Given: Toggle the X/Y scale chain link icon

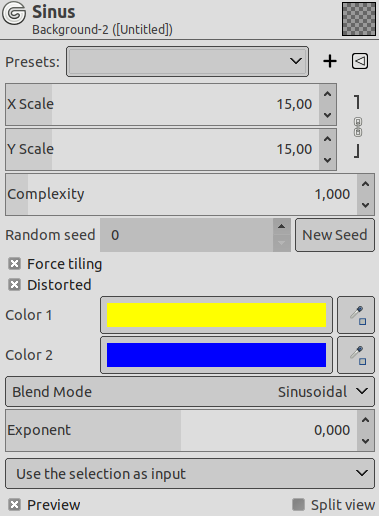Looking at the screenshot, I should (358, 127).
